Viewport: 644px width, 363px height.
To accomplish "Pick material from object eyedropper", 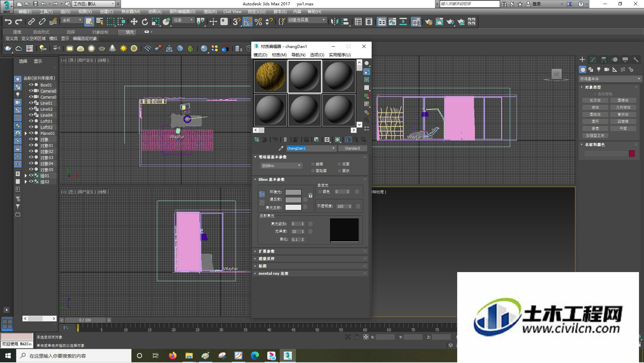I will [281, 148].
